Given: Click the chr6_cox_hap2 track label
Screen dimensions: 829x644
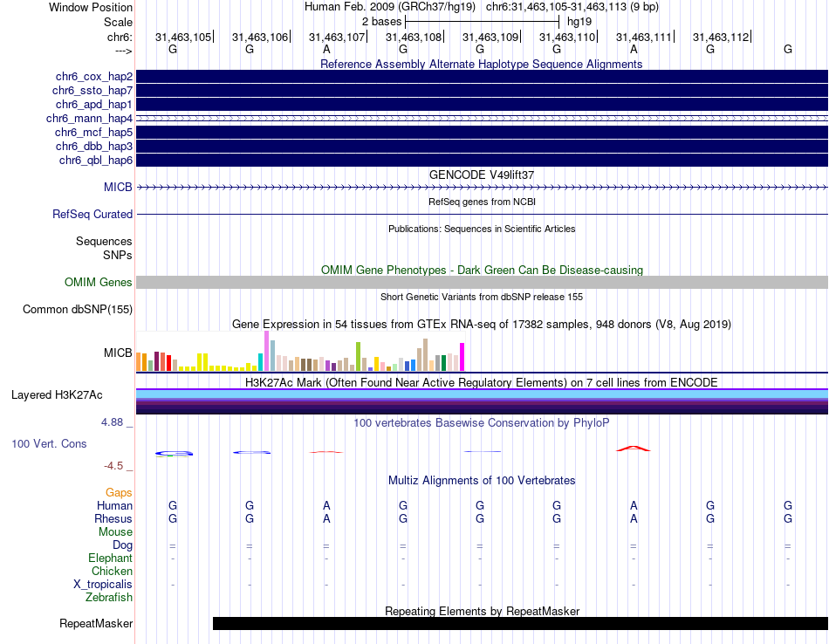Looking at the screenshot, I should (94, 77).
